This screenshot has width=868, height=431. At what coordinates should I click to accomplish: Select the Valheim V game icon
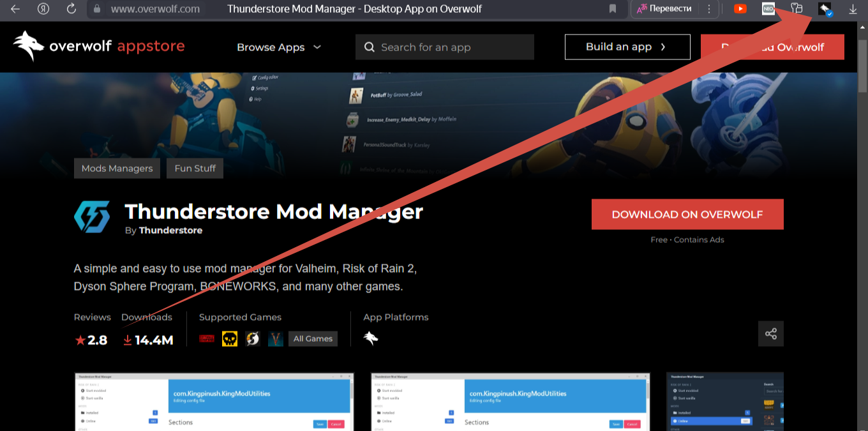(x=275, y=338)
